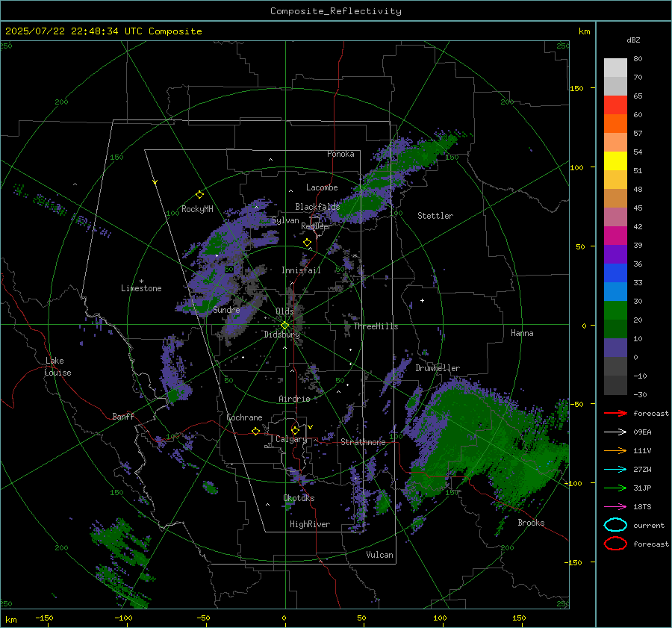672x628 pixels.
Task: Click the HighRiver town label
Action: [x=310, y=524]
